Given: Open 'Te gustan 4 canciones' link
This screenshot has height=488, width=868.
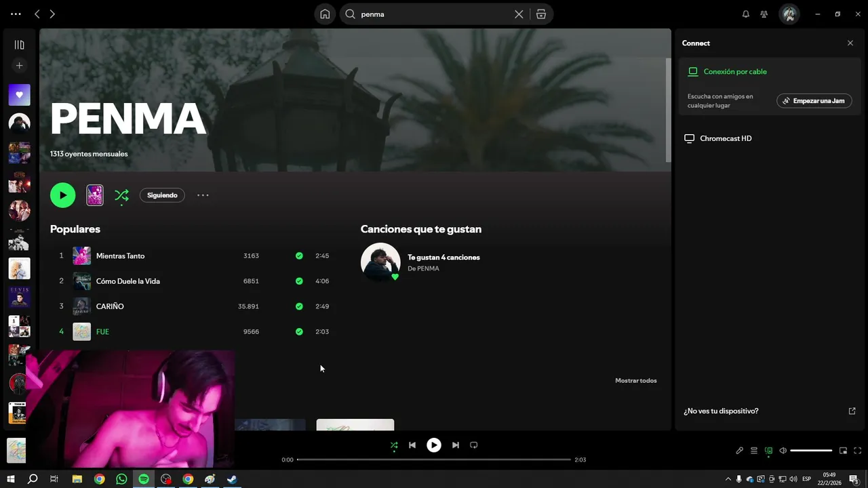Looking at the screenshot, I should pos(443,258).
